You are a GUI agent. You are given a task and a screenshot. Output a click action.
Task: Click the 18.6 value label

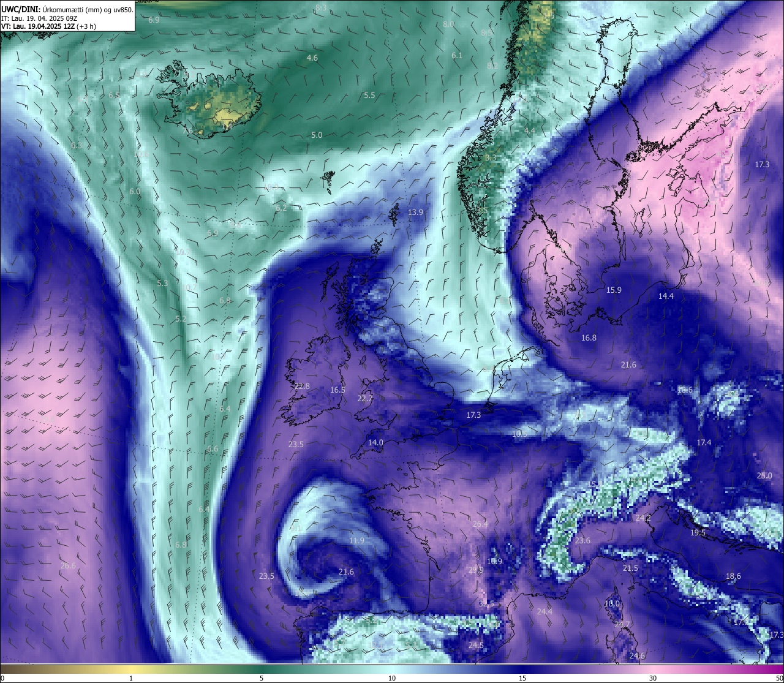[733, 576]
